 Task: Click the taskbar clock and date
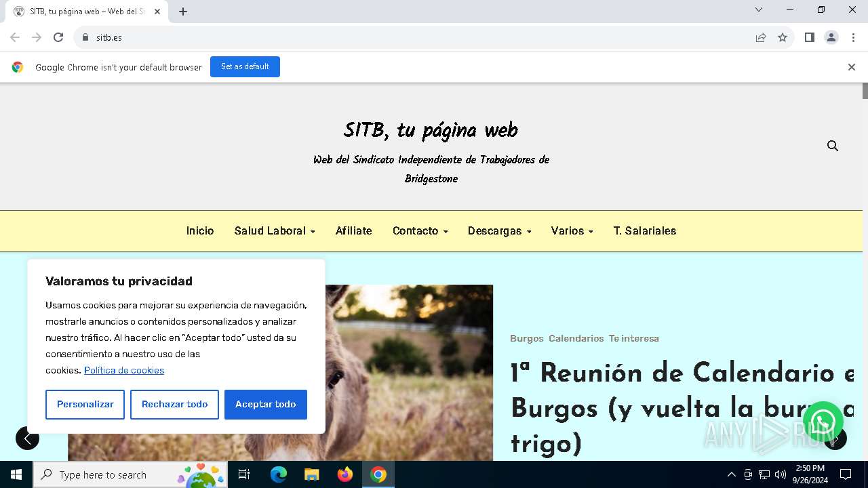pyautogui.click(x=810, y=474)
